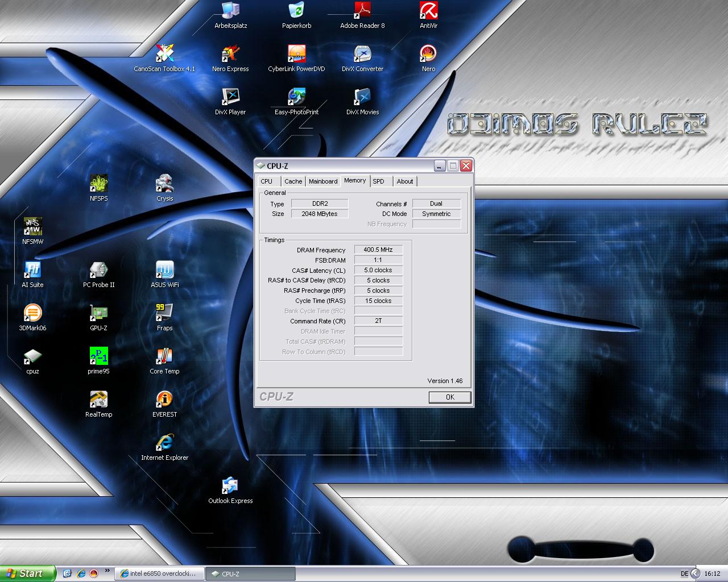728x582 pixels.
Task: Select the Nero Express icon
Action: tap(230, 58)
